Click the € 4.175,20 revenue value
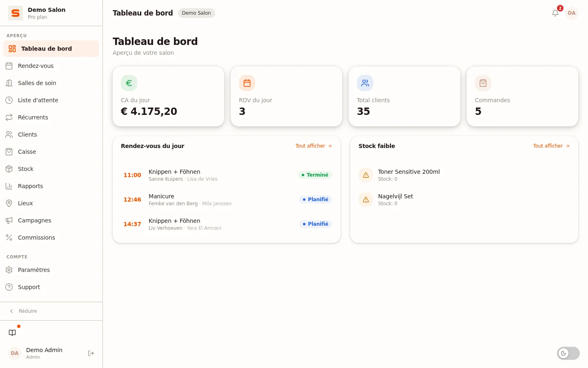The height and width of the screenshot is (368, 588). pos(149,111)
